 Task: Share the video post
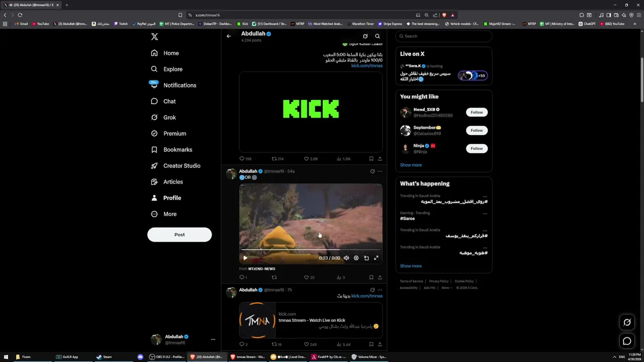coord(380,278)
